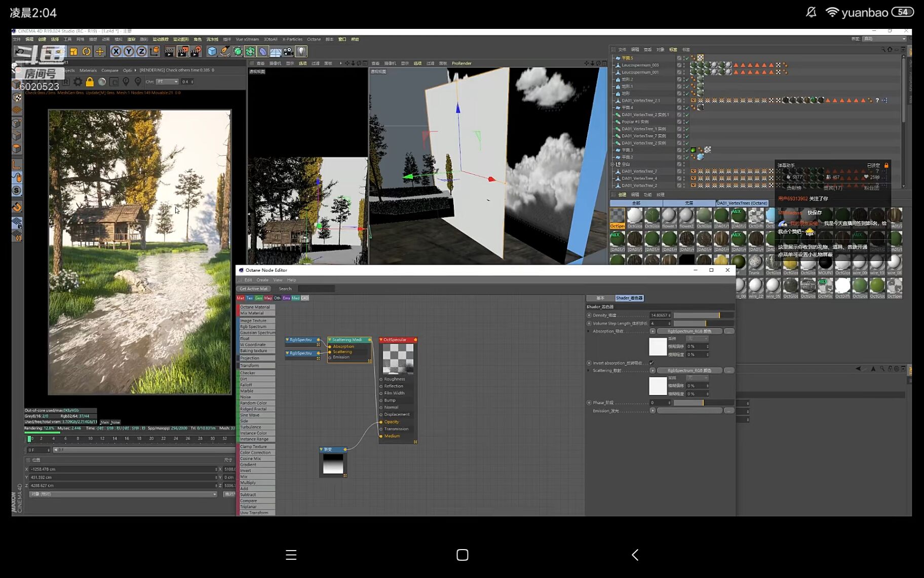Image resolution: width=924 pixels, height=578 pixels.
Task: Toggle Invert absorption keyframe dot
Action: click(x=589, y=363)
